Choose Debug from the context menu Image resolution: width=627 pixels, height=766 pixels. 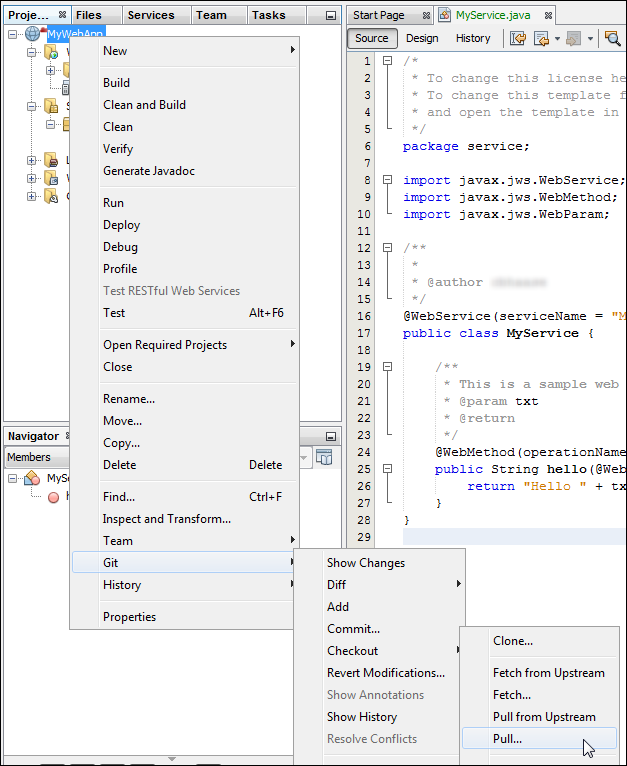(x=185, y=247)
